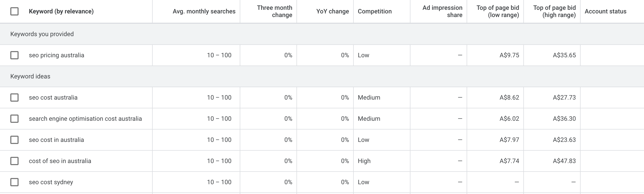Click the 'seo pricing australia' keyword text
Image resolution: width=644 pixels, height=194 pixels.
point(56,55)
